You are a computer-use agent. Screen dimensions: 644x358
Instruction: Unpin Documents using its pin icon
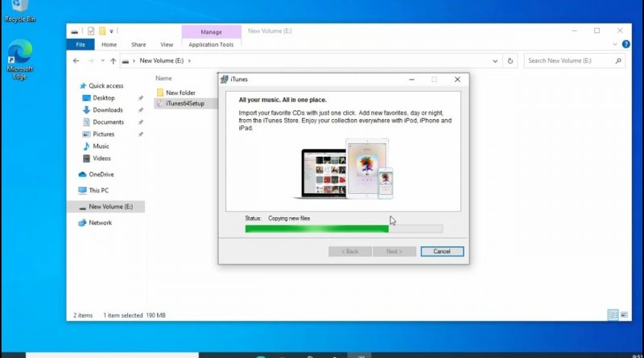141,122
